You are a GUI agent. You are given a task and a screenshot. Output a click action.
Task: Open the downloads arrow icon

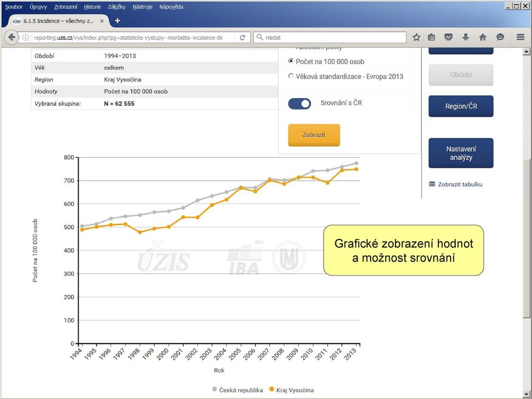coord(465,37)
